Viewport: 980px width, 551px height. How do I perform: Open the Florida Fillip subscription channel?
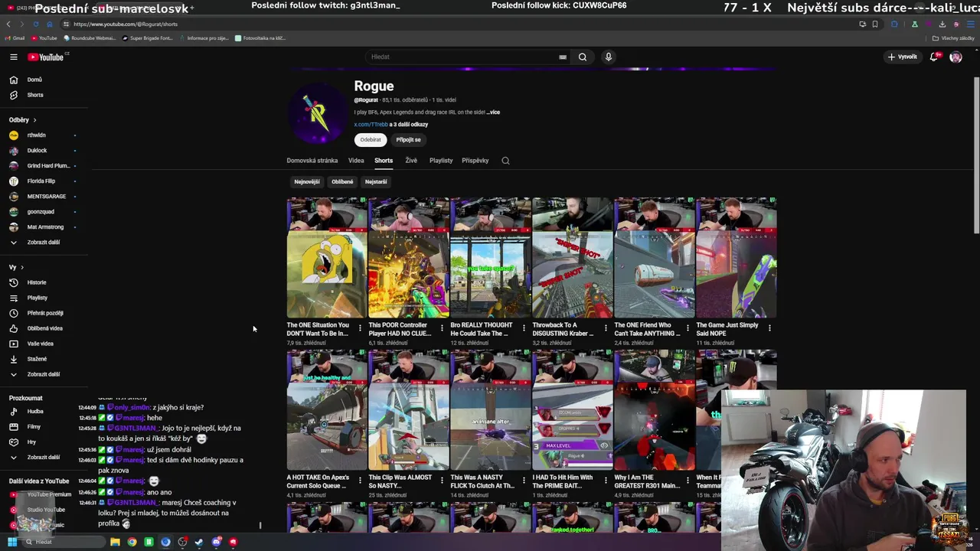[x=41, y=181]
